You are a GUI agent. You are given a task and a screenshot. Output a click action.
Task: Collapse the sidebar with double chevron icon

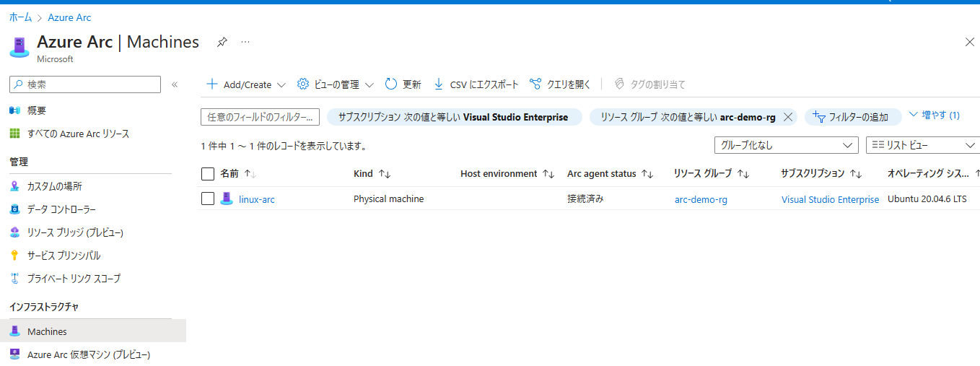(175, 84)
